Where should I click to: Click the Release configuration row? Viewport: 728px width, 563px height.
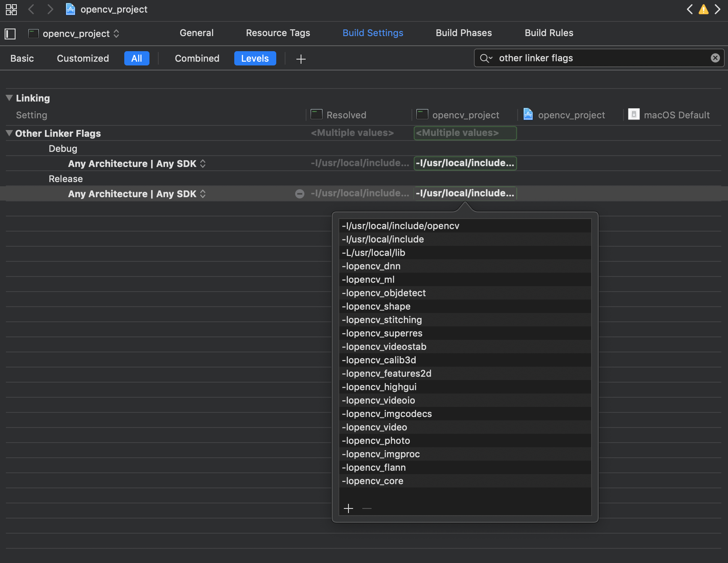(364, 179)
